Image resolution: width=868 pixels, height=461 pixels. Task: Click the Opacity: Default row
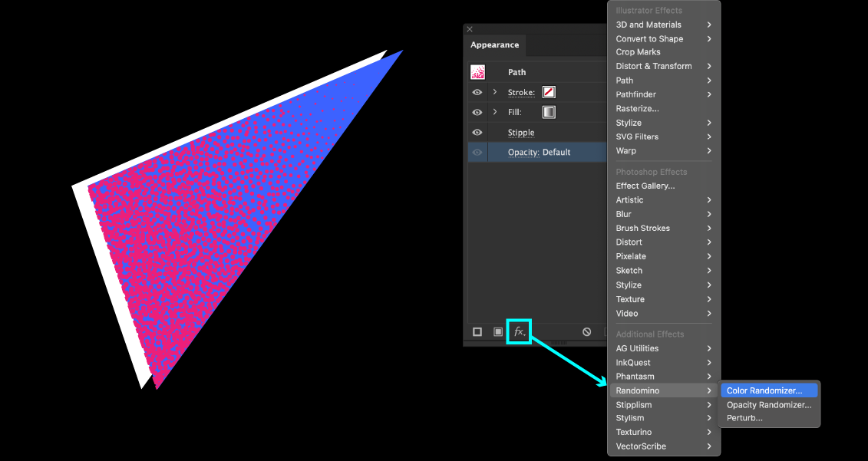(539, 152)
